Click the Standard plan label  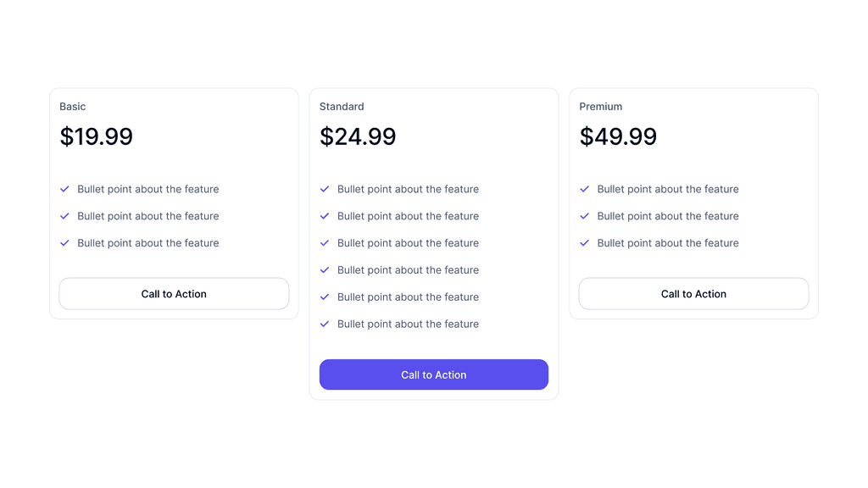pos(342,107)
